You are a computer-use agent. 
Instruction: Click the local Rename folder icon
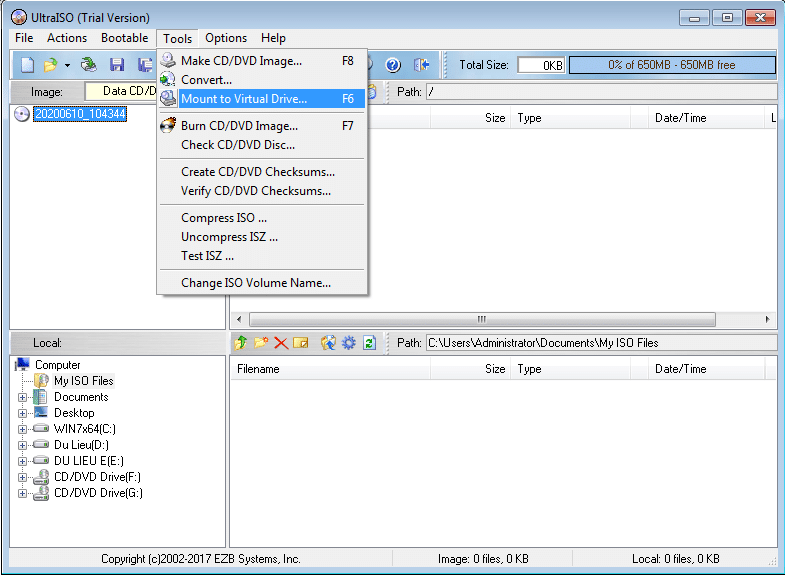301,343
